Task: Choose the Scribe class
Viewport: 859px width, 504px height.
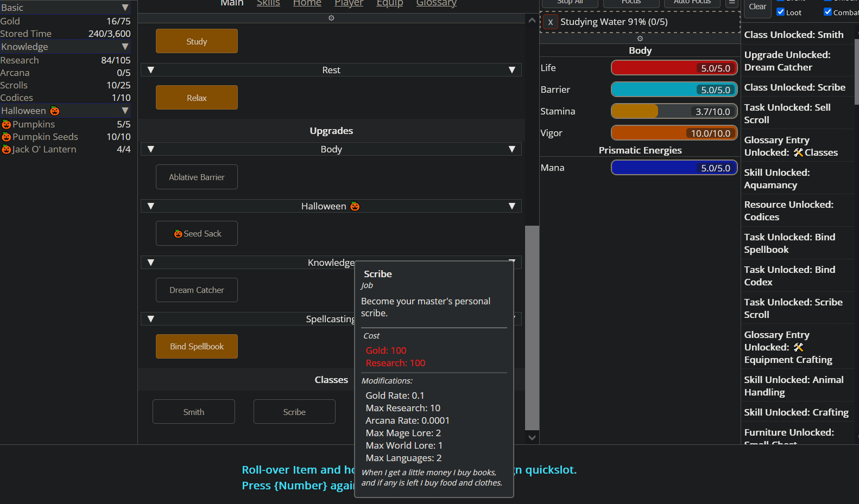Action: click(294, 412)
